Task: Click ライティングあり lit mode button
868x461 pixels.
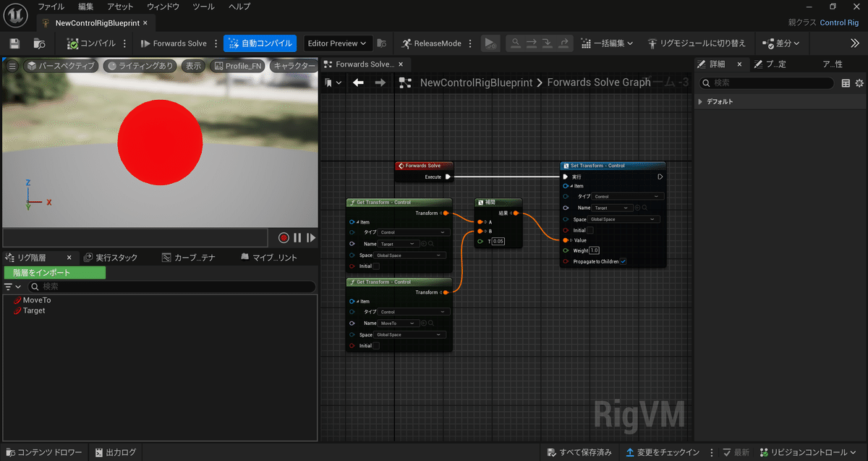Action: coord(140,66)
